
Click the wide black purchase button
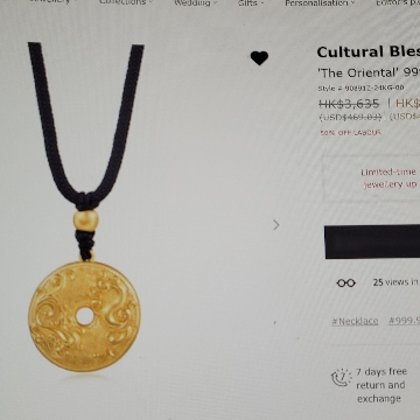point(372,242)
